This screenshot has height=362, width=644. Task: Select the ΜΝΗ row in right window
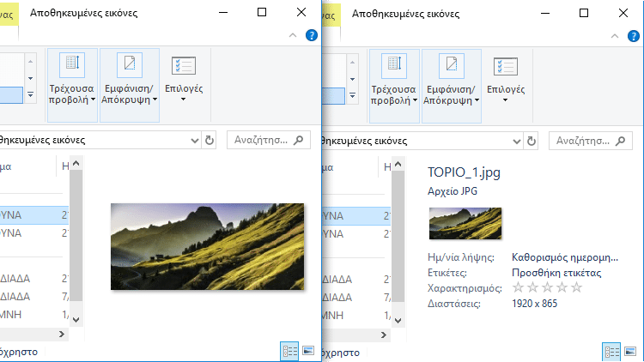pyautogui.click(x=356, y=316)
